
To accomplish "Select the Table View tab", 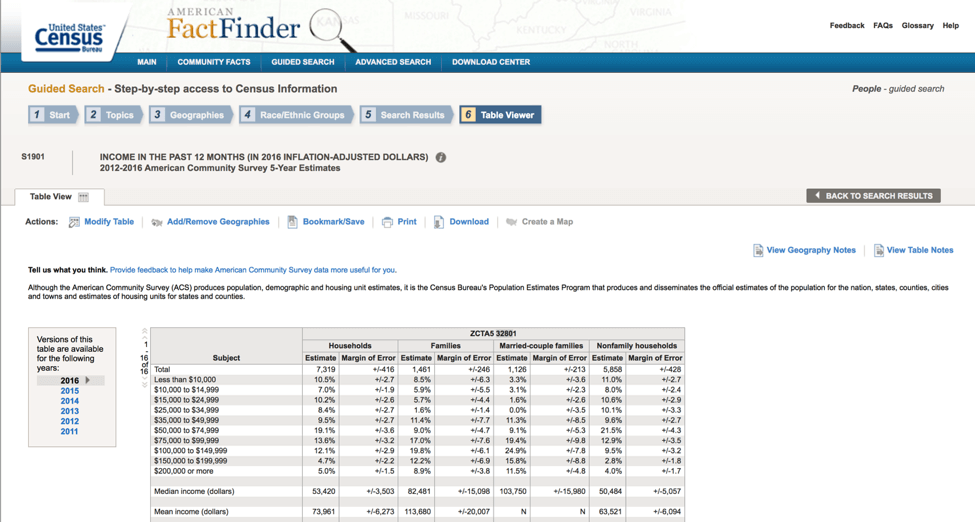I will coord(60,197).
